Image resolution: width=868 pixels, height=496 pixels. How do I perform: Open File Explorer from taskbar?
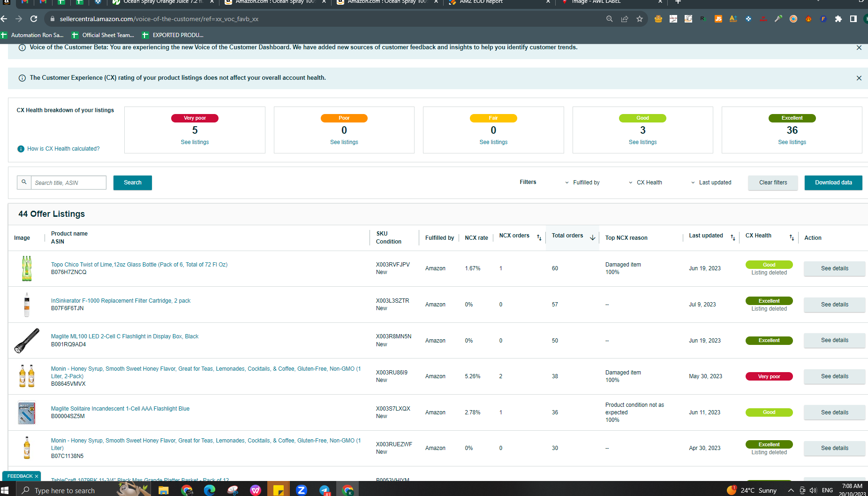(x=163, y=490)
